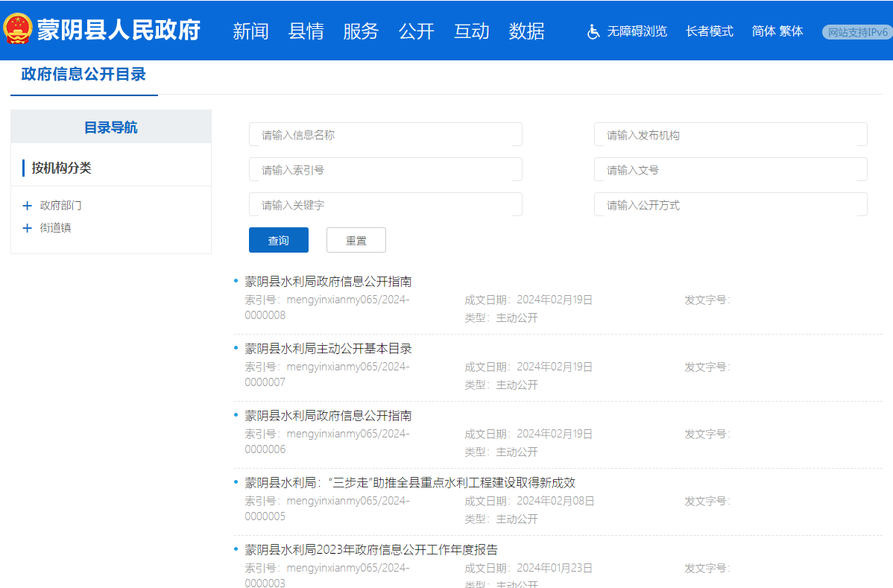Open the 公开 navigation item
893x588 pixels.
(416, 31)
